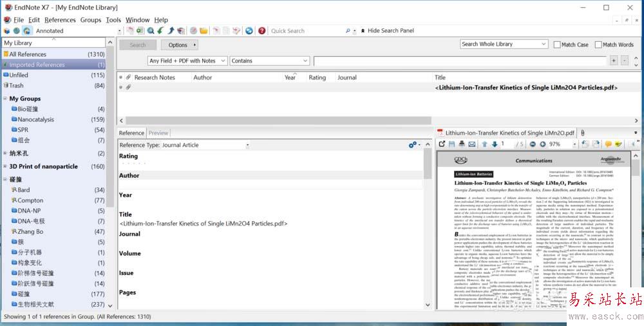Click Copy to Local Library toolbar icon
The width and height of the screenshot is (644, 326).
point(130,31)
